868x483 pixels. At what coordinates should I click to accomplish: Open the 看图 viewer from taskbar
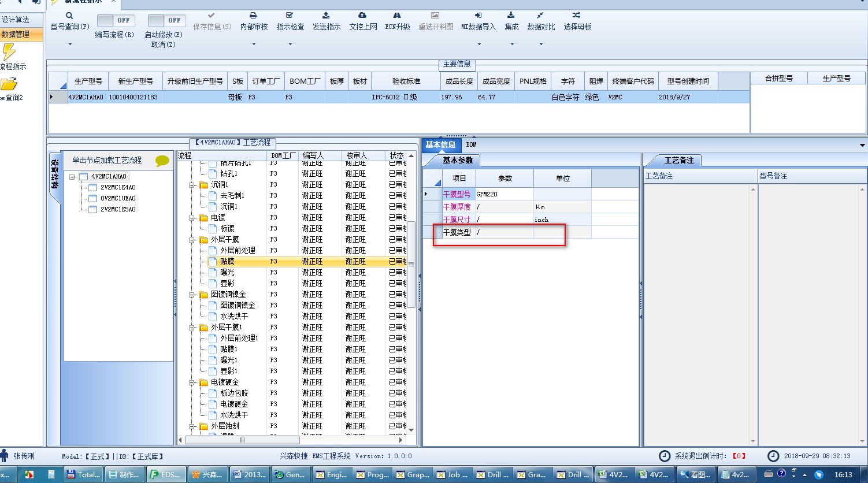[x=697, y=475]
